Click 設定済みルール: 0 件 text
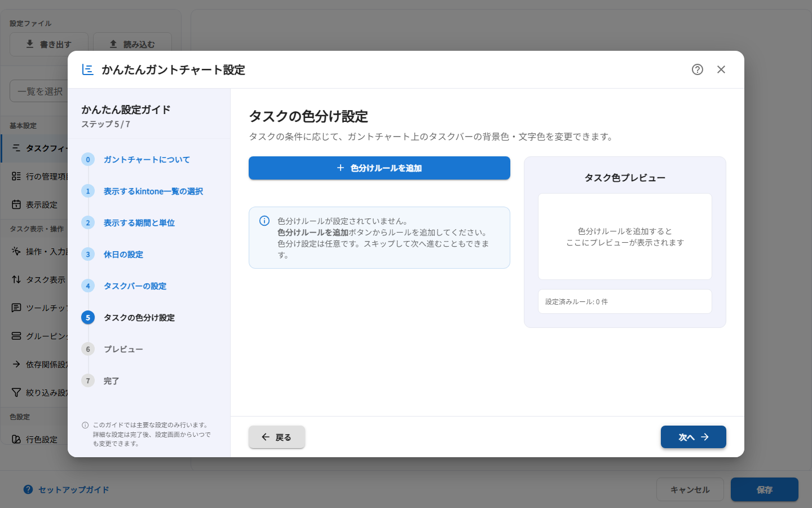Screen dimensions: 812x508 coord(576,302)
